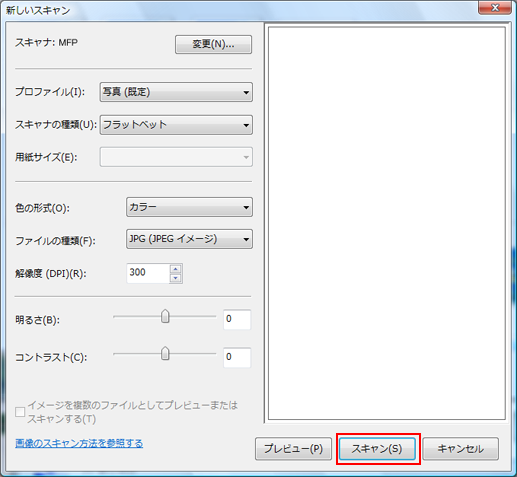Close the 新しいスキャン dialog window
The height and width of the screenshot is (477, 517).
[495, 7]
